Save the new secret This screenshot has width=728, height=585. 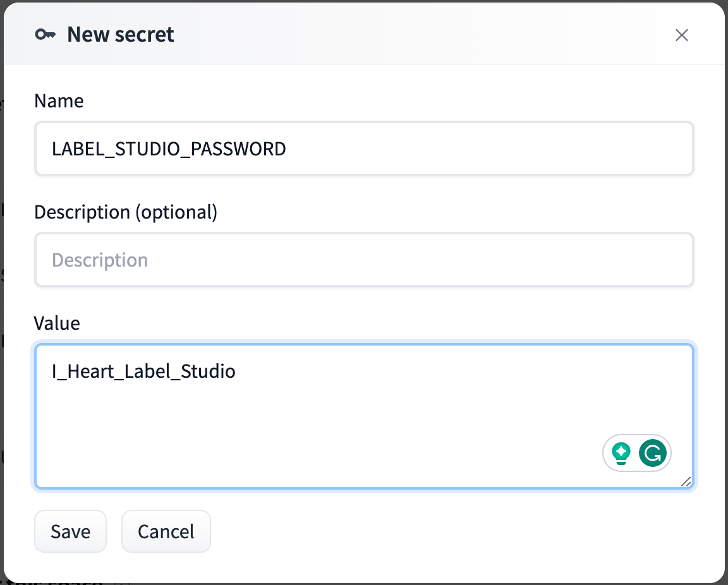click(70, 531)
